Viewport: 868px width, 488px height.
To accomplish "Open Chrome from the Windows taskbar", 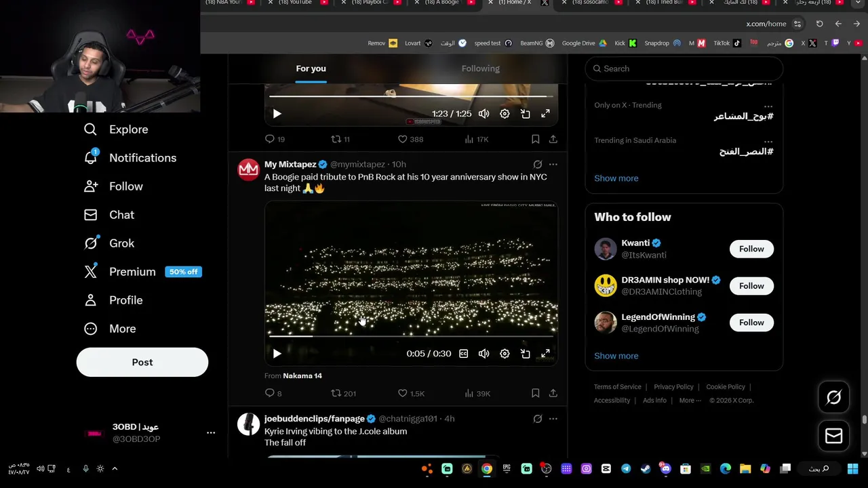I will pyautogui.click(x=487, y=468).
